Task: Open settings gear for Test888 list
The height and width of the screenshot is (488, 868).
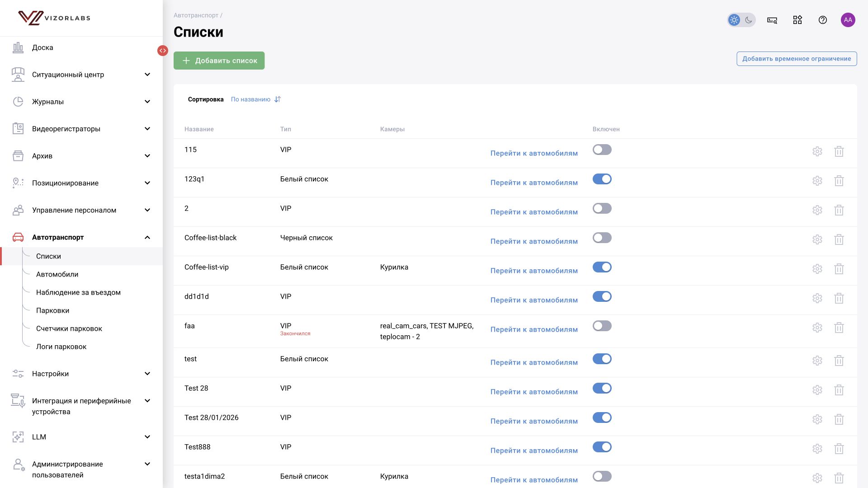Action: pyautogui.click(x=817, y=449)
